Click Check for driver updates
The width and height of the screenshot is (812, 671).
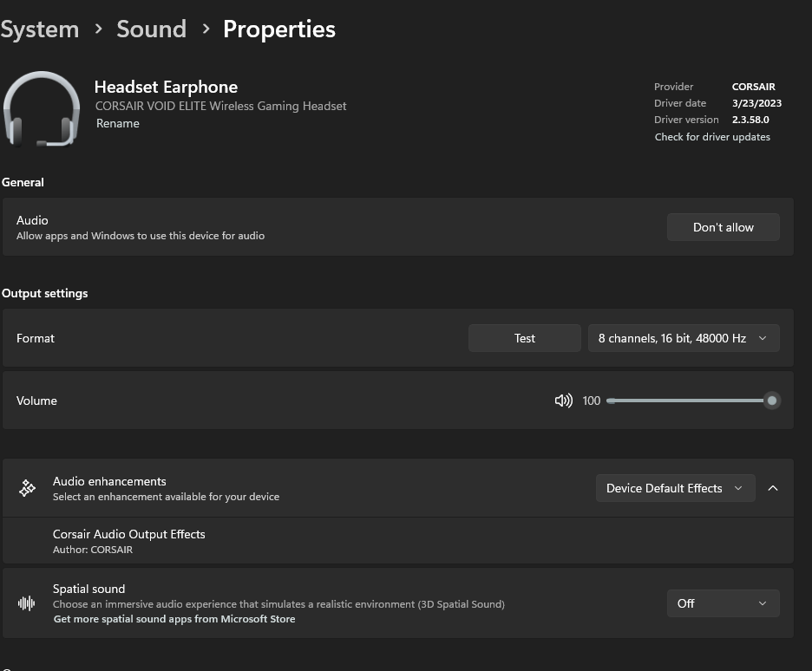pos(712,136)
